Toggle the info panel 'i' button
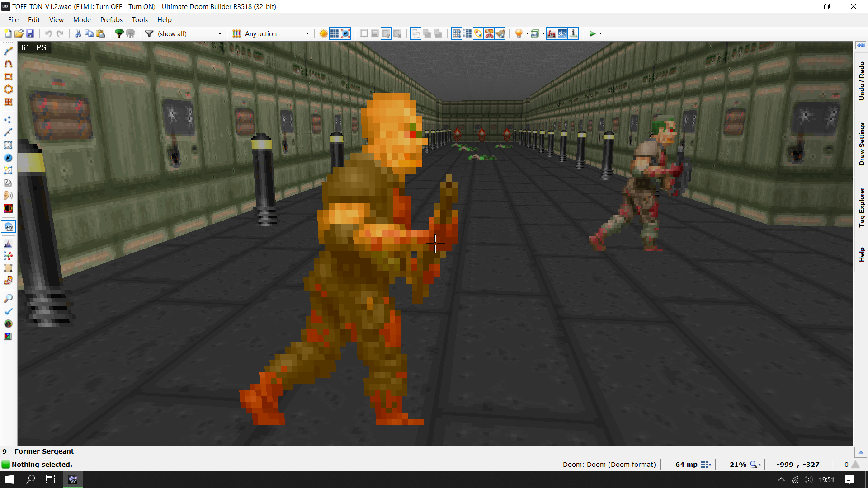The width and height of the screenshot is (868, 488). (573, 33)
